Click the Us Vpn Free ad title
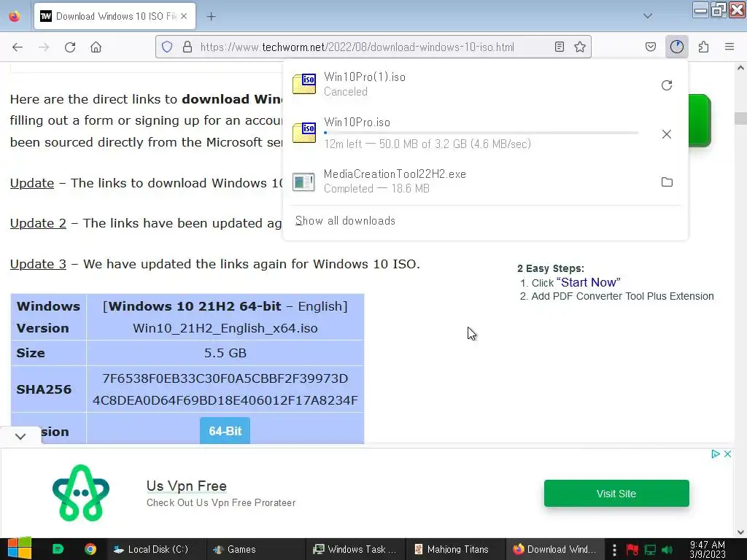The image size is (747, 560). pyautogui.click(x=187, y=486)
